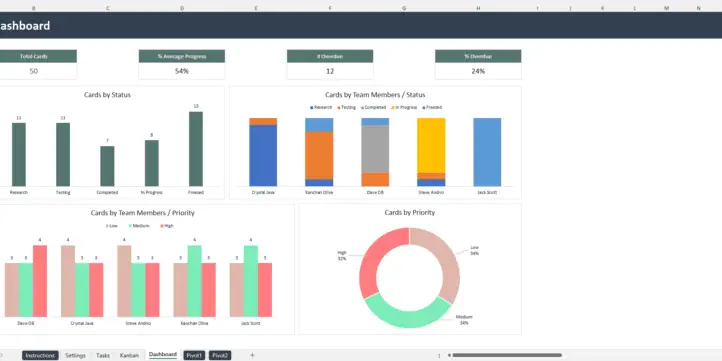The image size is (722, 361).
Task: Select the Cards by Team Members / Priority title
Action: click(142, 213)
